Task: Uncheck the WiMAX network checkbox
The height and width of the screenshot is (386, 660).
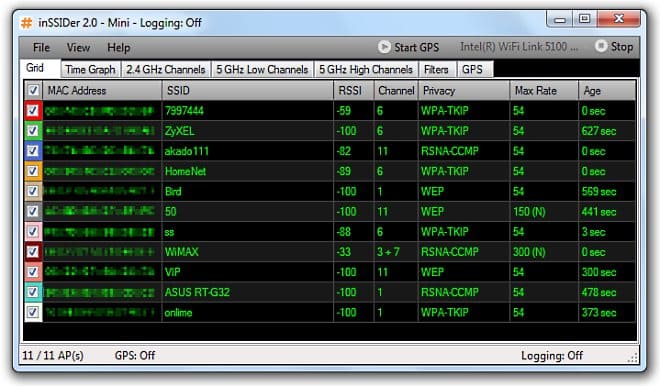Action: pos(33,252)
